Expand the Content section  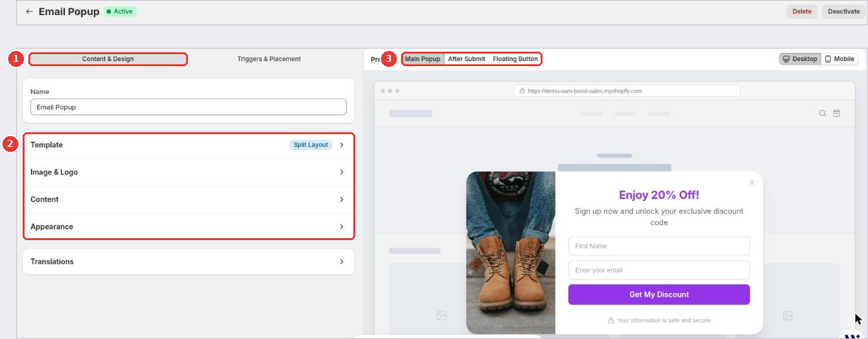189,199
